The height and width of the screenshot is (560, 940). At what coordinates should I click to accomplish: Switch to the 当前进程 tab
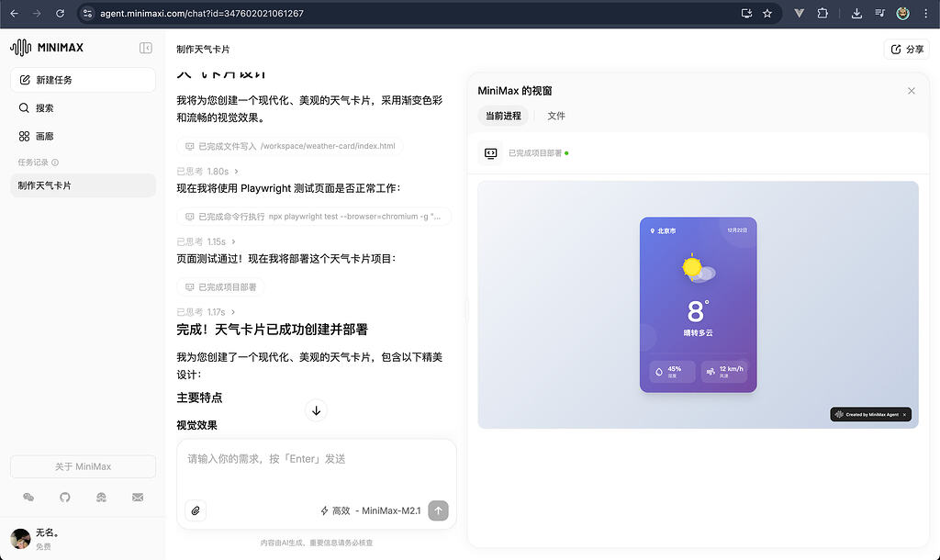503,116
